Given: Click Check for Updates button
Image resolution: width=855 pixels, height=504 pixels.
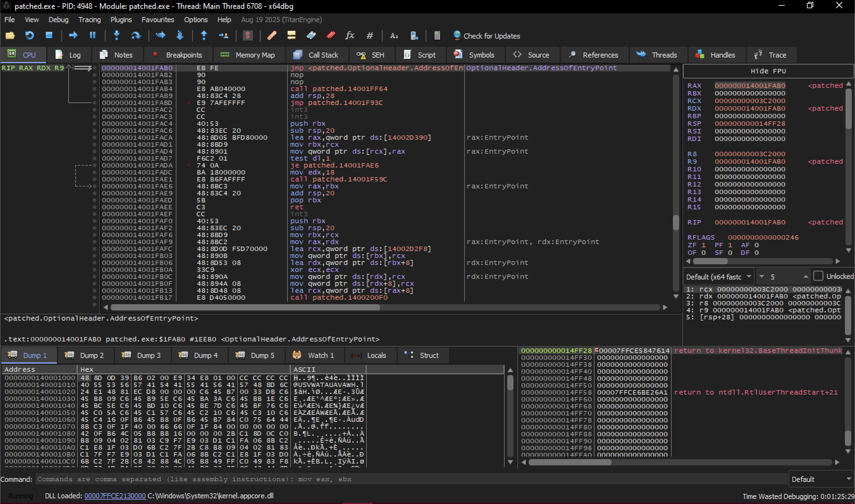Looking at the screenshot, I should [487, 36].
